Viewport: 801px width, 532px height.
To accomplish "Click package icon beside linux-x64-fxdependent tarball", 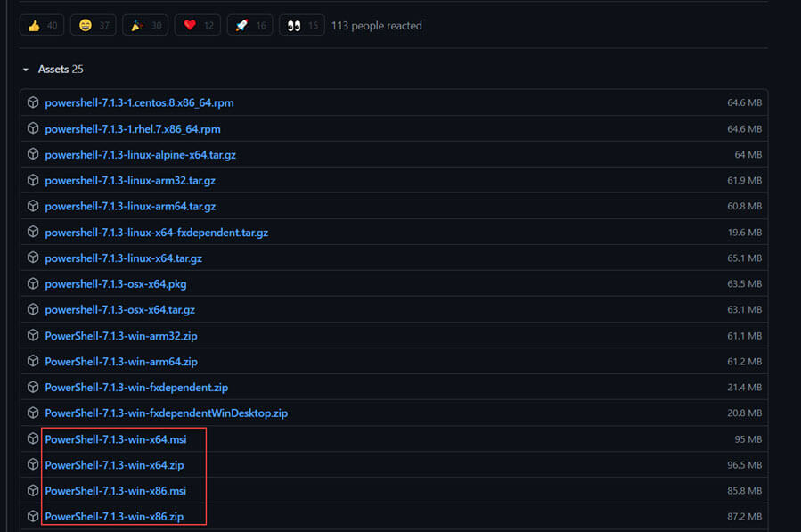I will click(33, 232).
